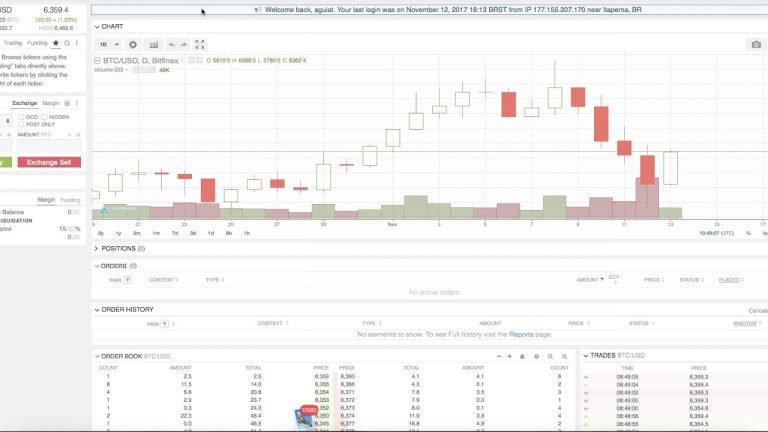Enable the OCO checkbox
This screenshot has width=768, height=432.
(21, 117)
